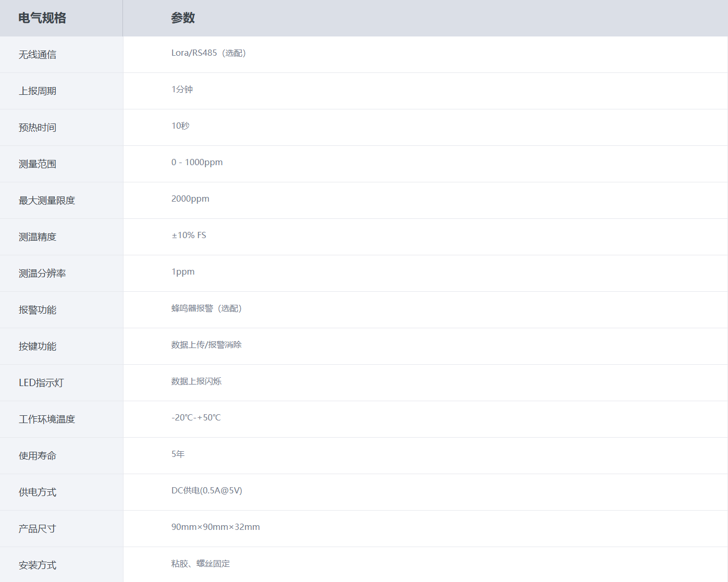The image size is (728, 582).
Task: Select the 工作环境温度 row label
Action: click(47, 419)
